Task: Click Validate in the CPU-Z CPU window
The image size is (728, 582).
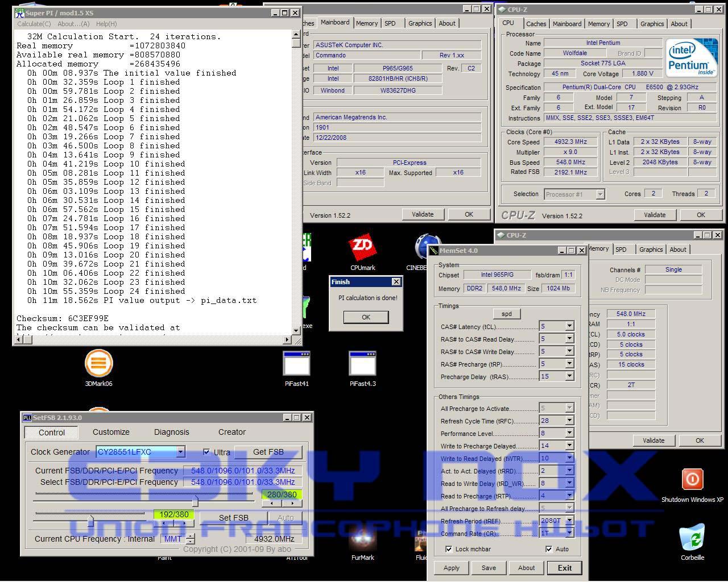Action: tap(655, 215)
